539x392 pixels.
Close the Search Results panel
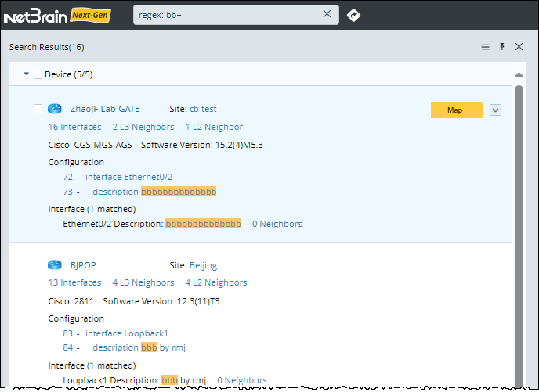pos(519,47)
